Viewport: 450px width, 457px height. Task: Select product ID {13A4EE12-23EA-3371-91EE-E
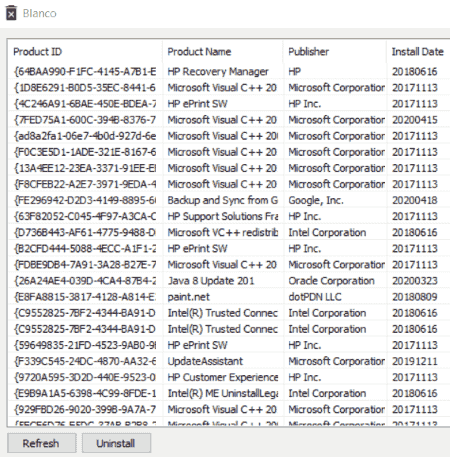click(x=85, y=168)
